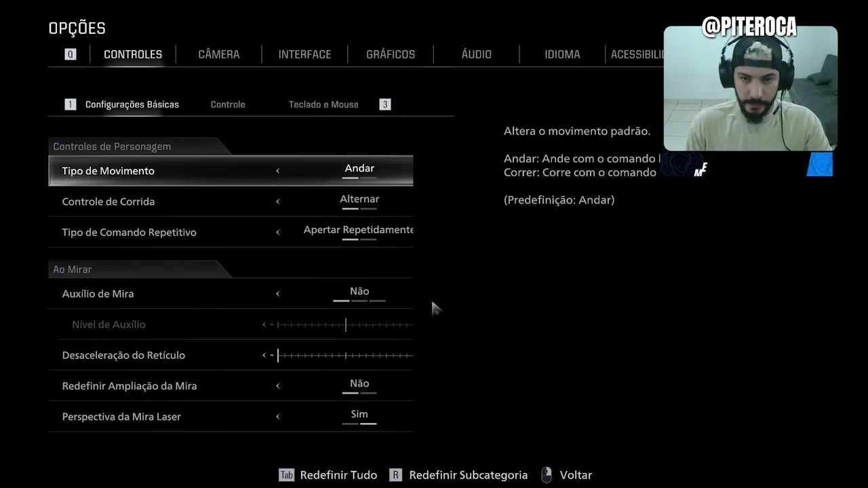This screenshot has width=868, height=488.
Task: Click Voltar to go back
Action: [x=576, y=475]
